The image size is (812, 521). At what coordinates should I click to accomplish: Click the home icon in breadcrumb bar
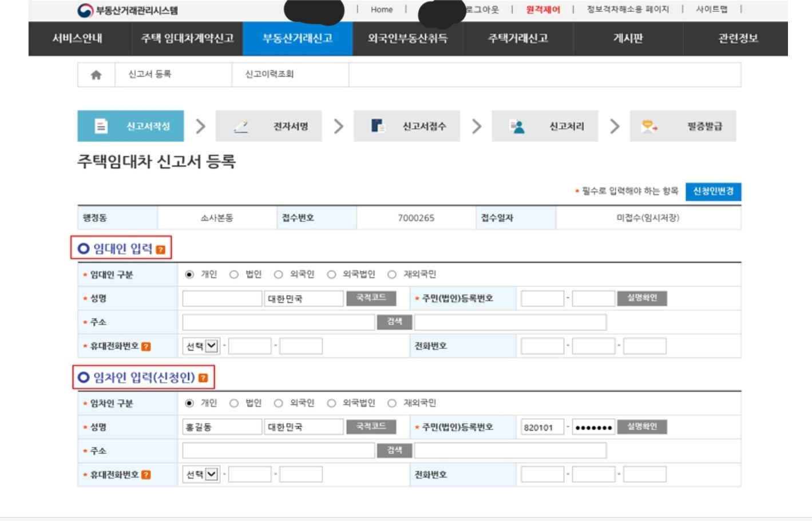[96, 75]
